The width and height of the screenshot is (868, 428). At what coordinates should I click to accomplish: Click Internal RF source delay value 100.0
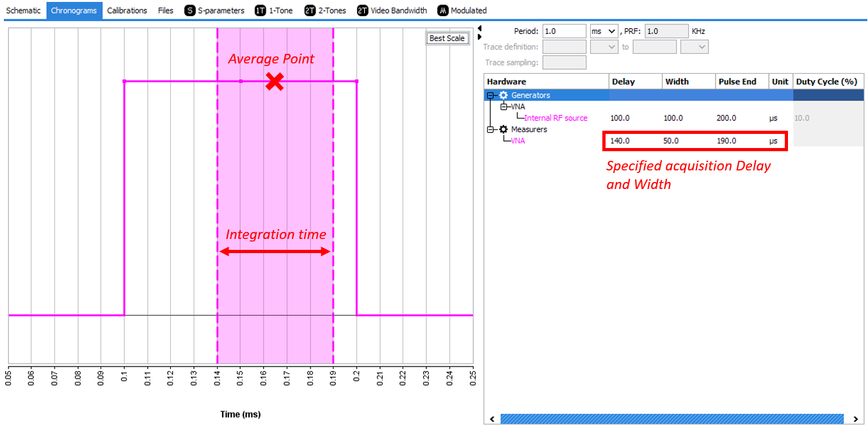(x=620, y=118)
